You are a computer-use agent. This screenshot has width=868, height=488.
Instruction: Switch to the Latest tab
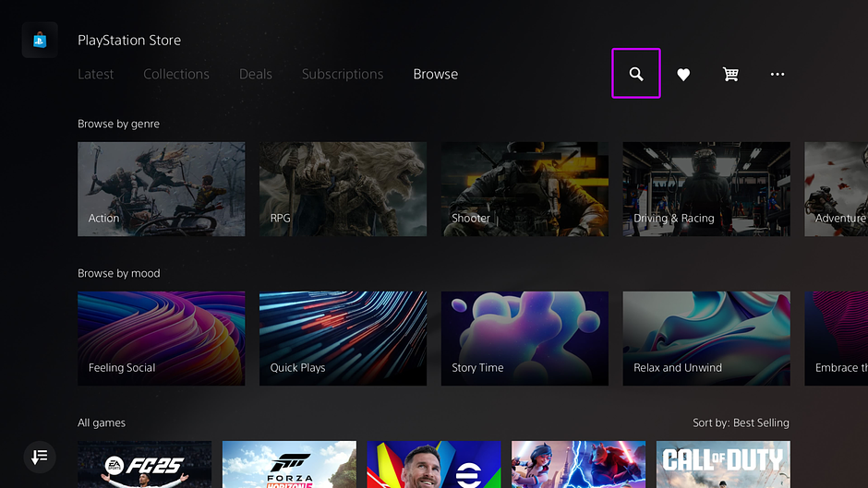[x=96, y=74]
